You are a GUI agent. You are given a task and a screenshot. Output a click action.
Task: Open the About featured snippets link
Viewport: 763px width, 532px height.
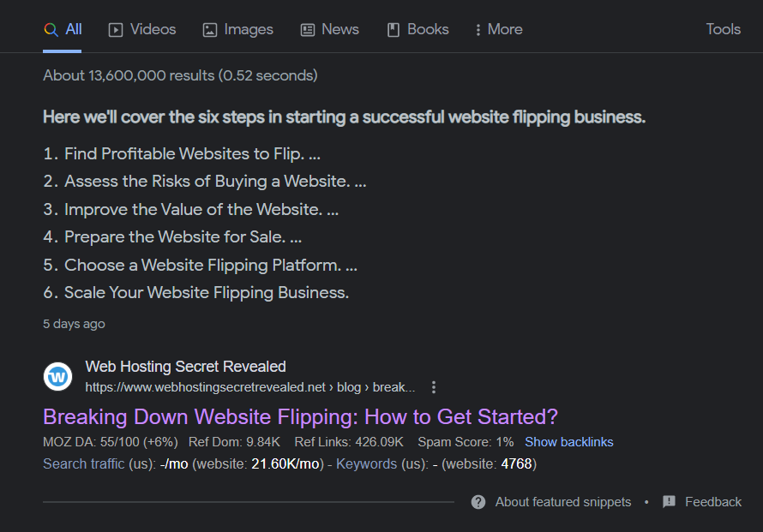[x=563, y=502]
